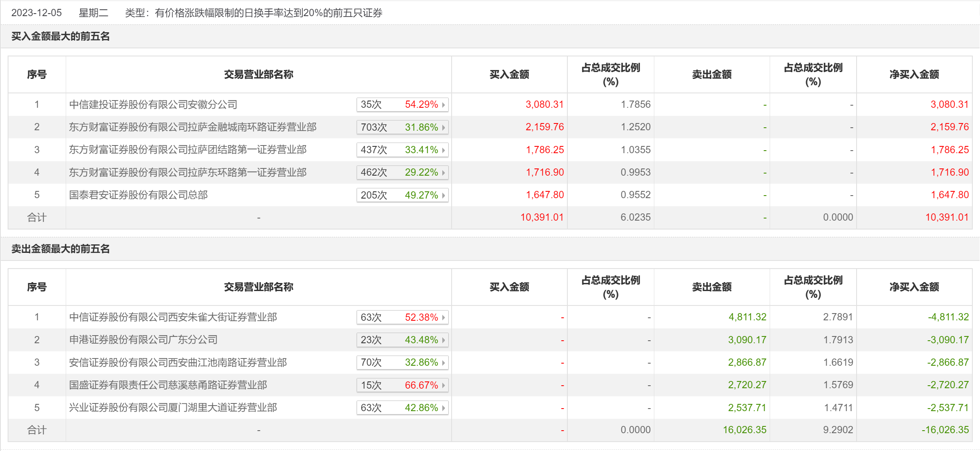Screen dimensions: 980x451
Task: Click sell ratio value 1.5769
Action: (838, 385)
